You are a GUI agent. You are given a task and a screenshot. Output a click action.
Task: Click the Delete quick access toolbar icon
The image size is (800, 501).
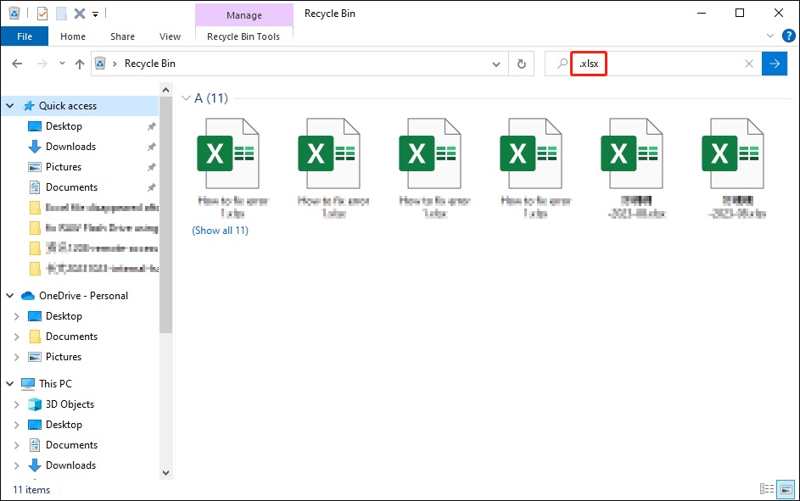(80, 14)
